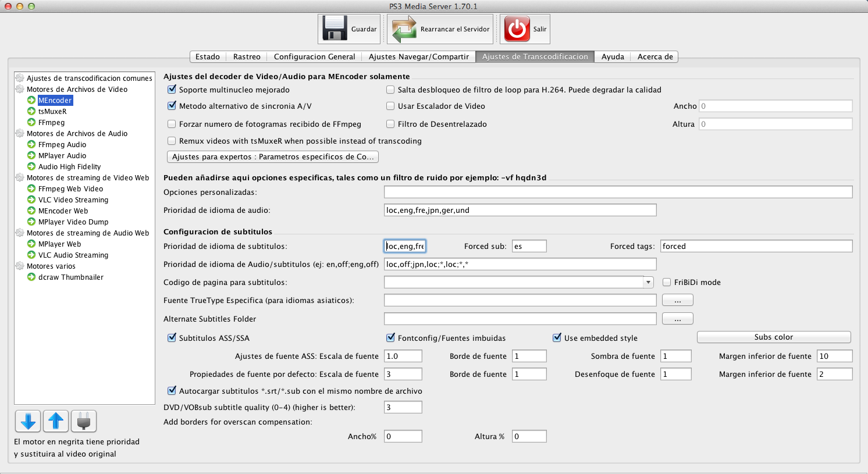The image size is (868, 474).
Task: Click the Guardar floppy disk icon
Action: pyautogui.click(x=335, y=28)
